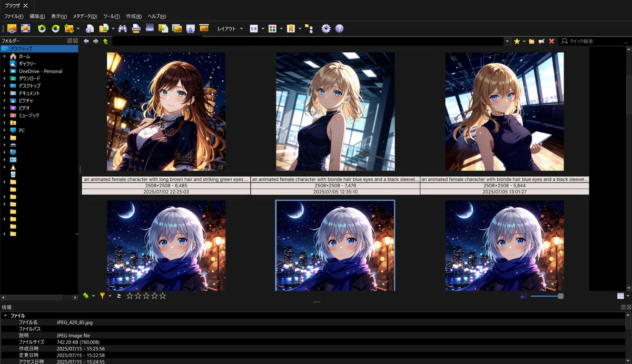Screen dimensions: 632x364
Task: Open batch rename images tool
Action: tap(177, 28)
